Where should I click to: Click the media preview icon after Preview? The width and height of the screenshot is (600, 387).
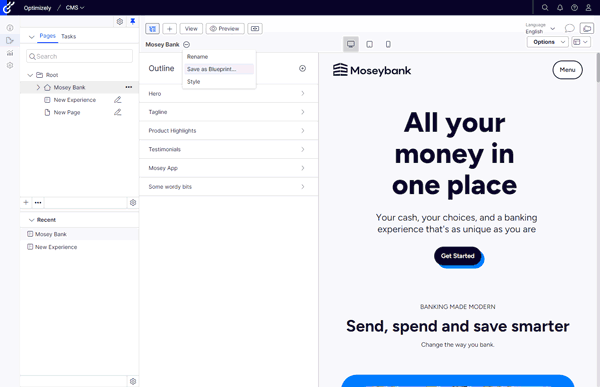point(255,28)
